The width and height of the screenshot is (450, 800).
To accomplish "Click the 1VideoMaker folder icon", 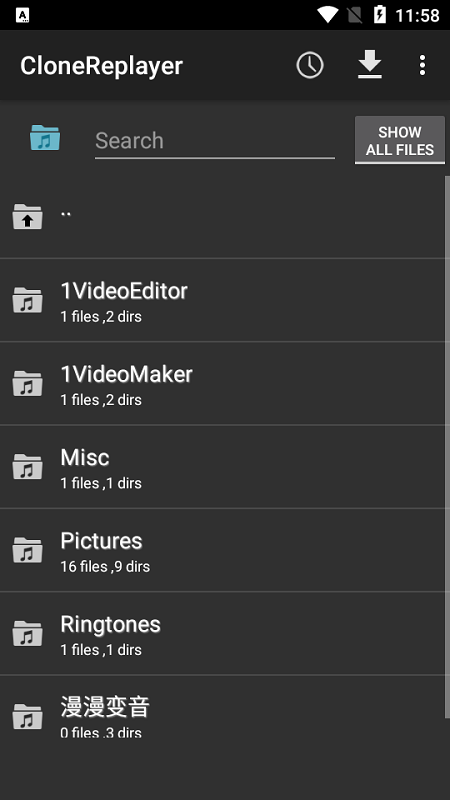I will coord(27,383).
